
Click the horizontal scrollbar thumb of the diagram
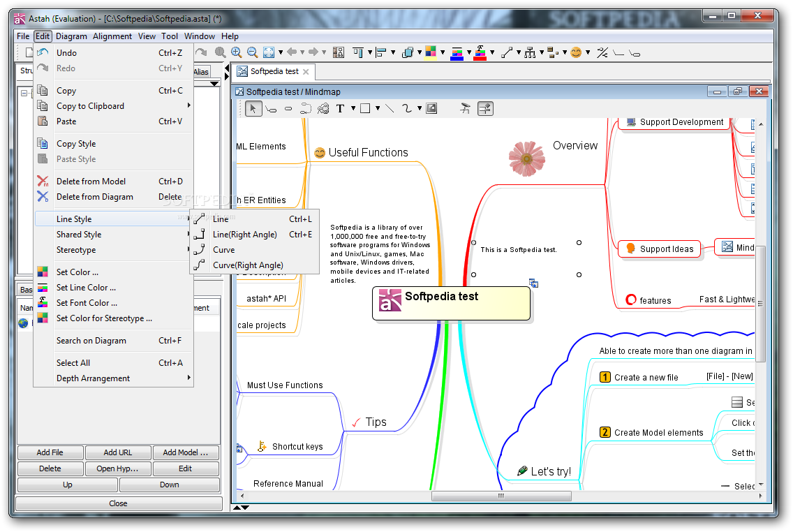[501, 496]
